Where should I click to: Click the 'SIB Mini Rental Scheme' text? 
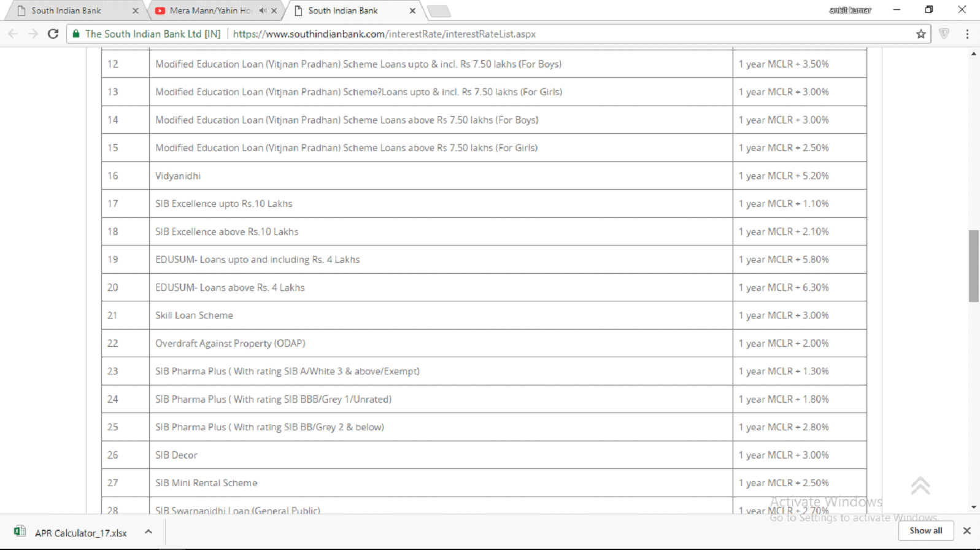[x=206, y=483]
